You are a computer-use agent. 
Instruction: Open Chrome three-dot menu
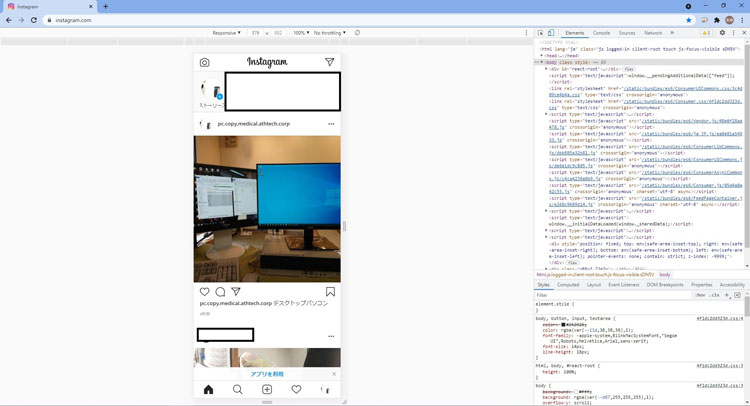pyautogui.click(x=742, y=20)
